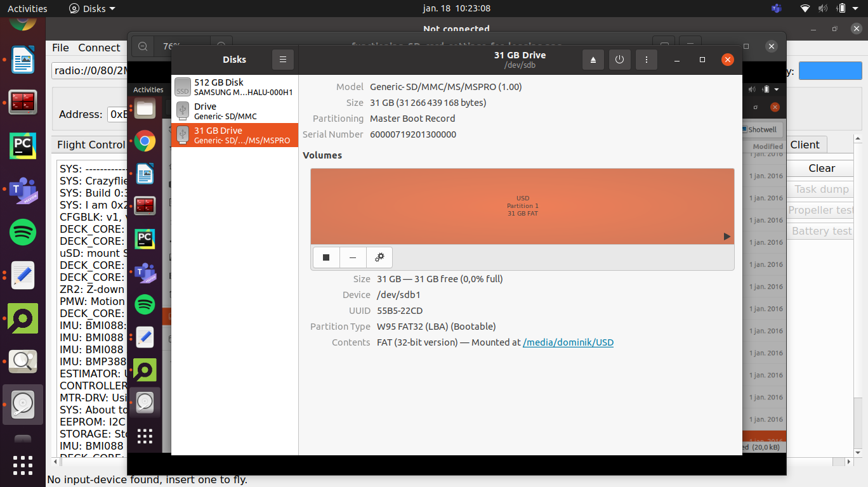This screenshot has width=868, height=487.
Task: Click the W95 FAT32 (LBA) (Bootable) text
Action: click(x=437, y=327)
